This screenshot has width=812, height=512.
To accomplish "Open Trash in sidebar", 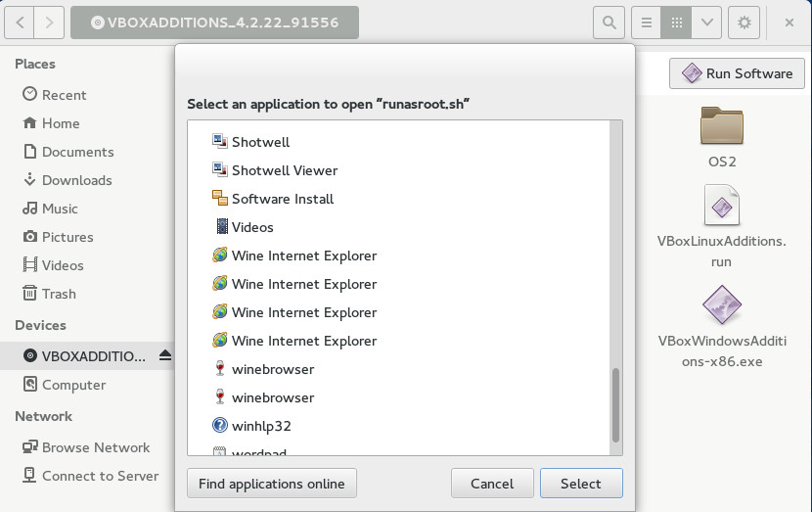I will (x=87, y=294).
